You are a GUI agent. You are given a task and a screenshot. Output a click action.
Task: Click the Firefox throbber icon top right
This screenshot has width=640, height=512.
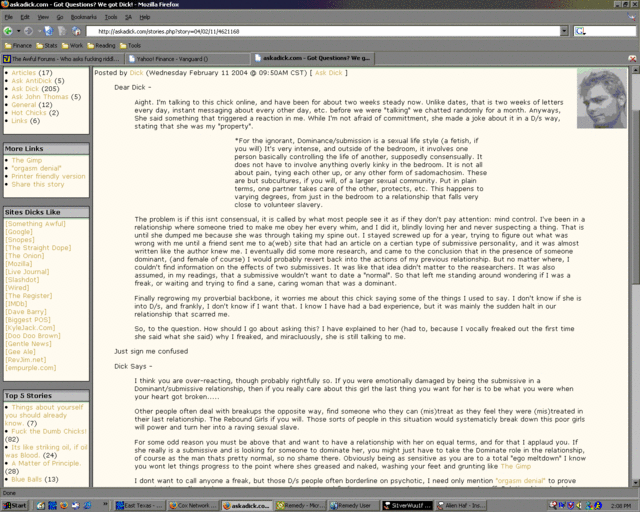[631, 17]
